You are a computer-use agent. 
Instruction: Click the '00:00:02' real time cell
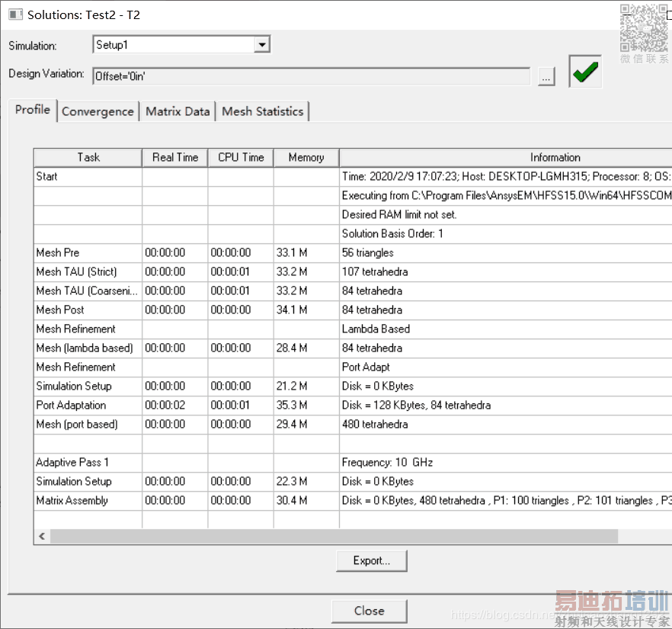[x=175, y=405]
